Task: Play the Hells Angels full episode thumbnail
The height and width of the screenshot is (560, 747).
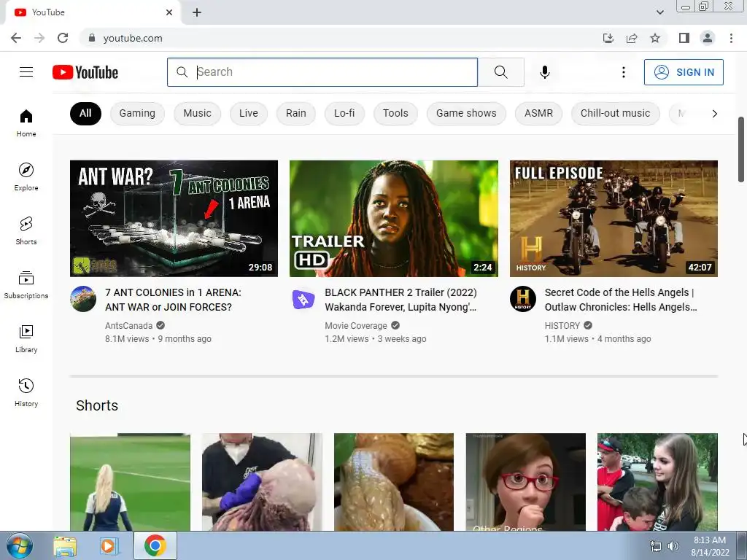Action: click(614, 219)
